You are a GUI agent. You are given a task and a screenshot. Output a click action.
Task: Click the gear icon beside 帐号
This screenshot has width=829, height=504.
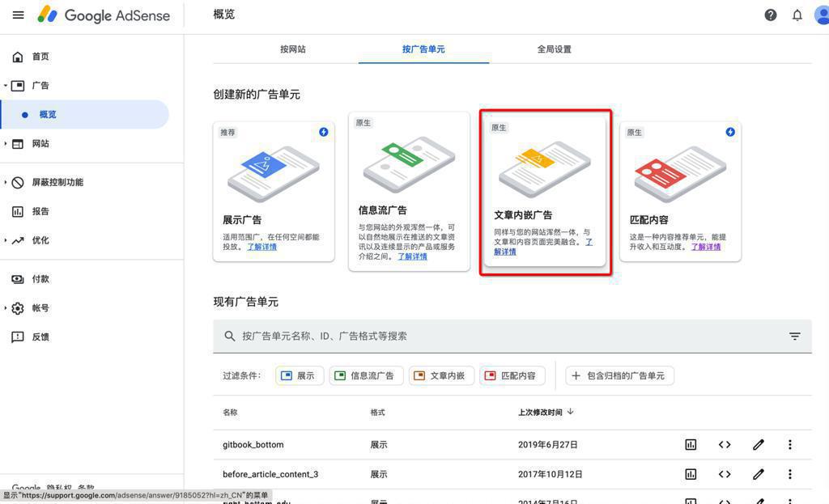(x=18, y=308)
